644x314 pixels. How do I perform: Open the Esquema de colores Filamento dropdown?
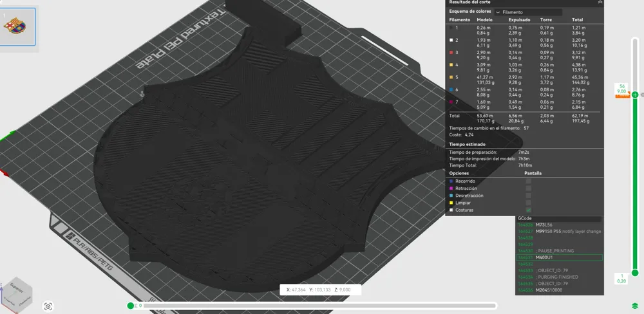click(x=528, y=12)
